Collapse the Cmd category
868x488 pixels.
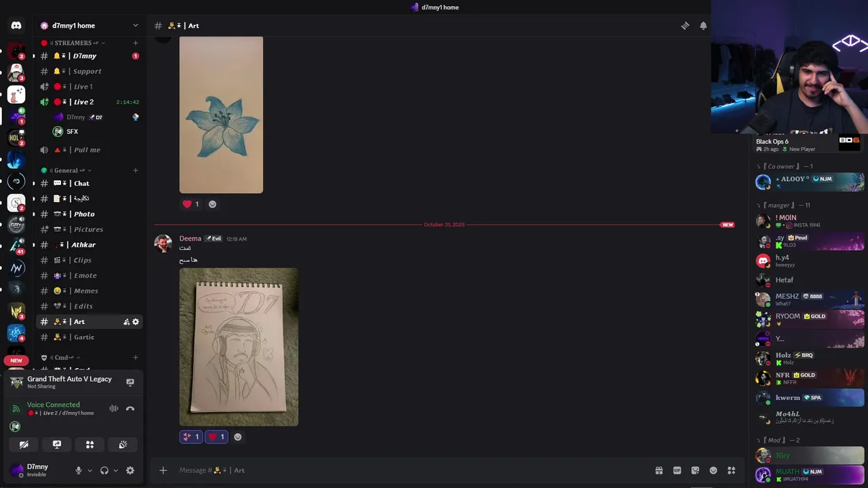[61, 357]
